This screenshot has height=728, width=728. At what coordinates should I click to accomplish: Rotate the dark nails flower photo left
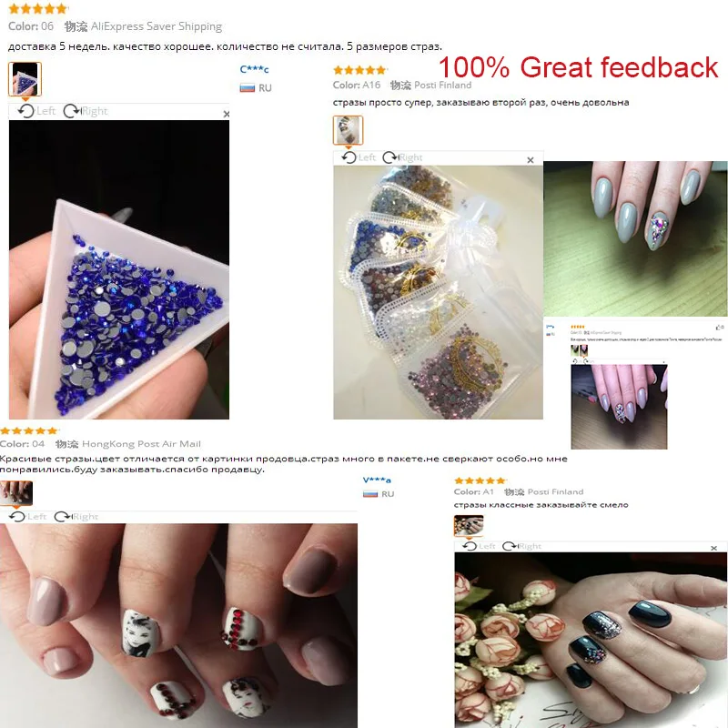(x=479, y=546)
